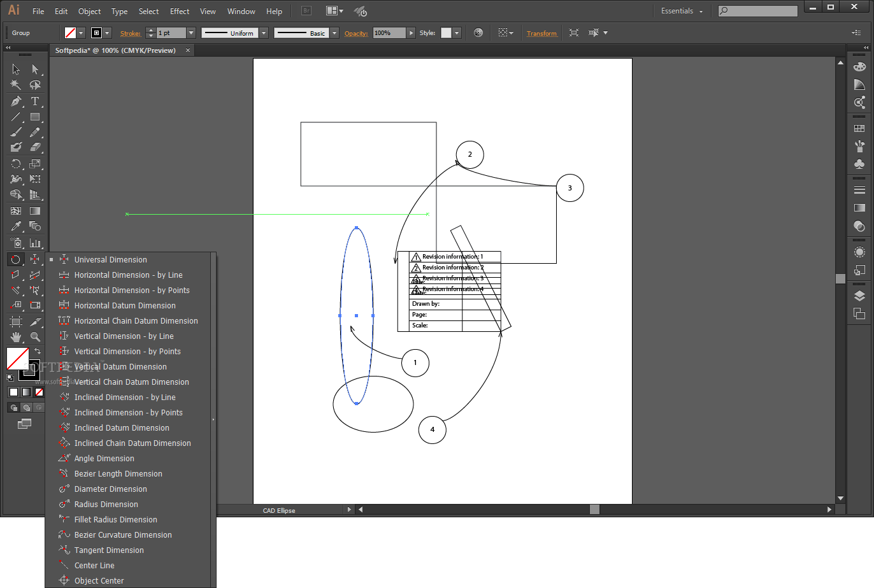Click the fill color swatch in toolbox
Image resolution: width=874 pixels, height=588 pixels.
pyautogui.click(x=17, y=358)
